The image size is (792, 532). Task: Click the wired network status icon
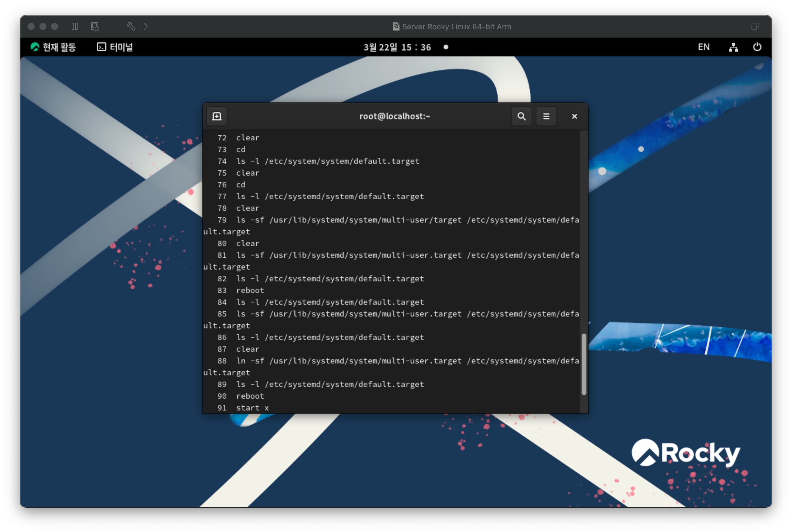pyautogui.click(x=733, y=47)
